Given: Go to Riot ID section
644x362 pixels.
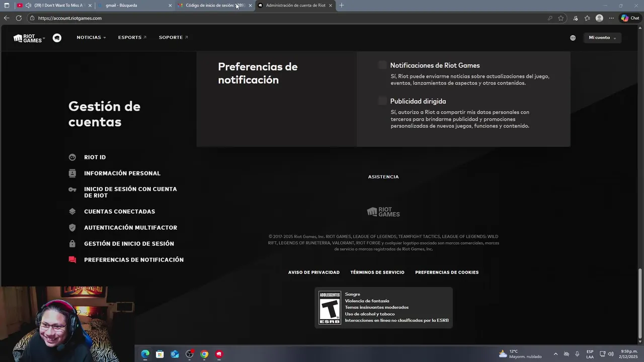Looking at the screenshot, I should pyautogui.click(x=95, y=157).
